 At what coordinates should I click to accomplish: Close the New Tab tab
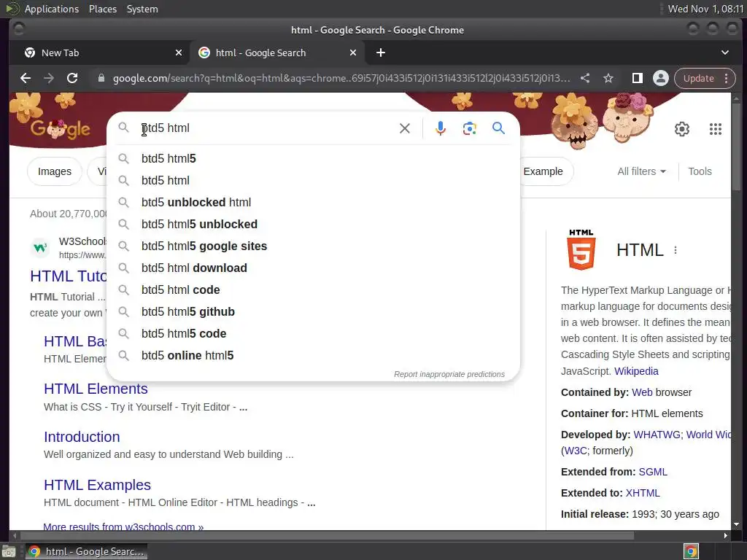click(x=179, y=52)
